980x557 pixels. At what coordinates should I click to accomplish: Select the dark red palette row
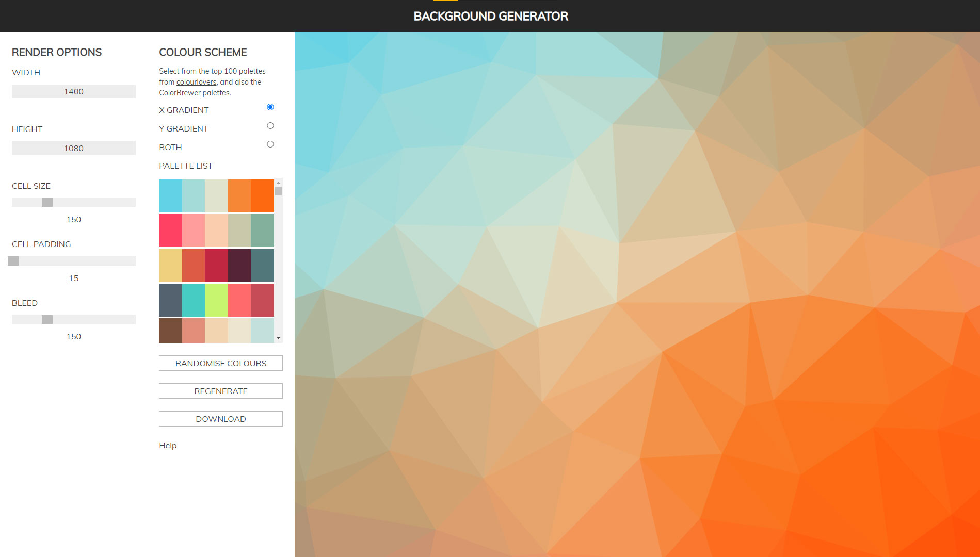217,265
